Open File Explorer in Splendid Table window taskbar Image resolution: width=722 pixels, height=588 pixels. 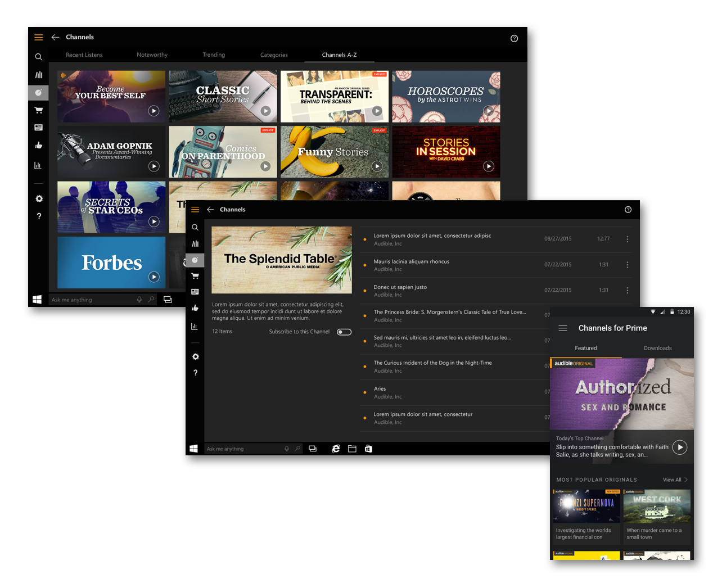(x=352, y=449)
